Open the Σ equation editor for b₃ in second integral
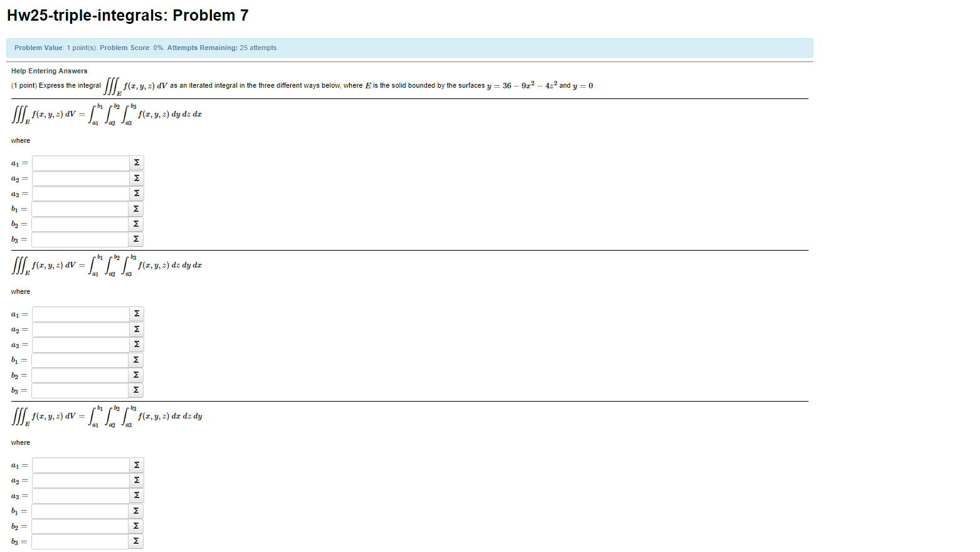The height and width of the screenshot is (552, 980). [136, 390]
